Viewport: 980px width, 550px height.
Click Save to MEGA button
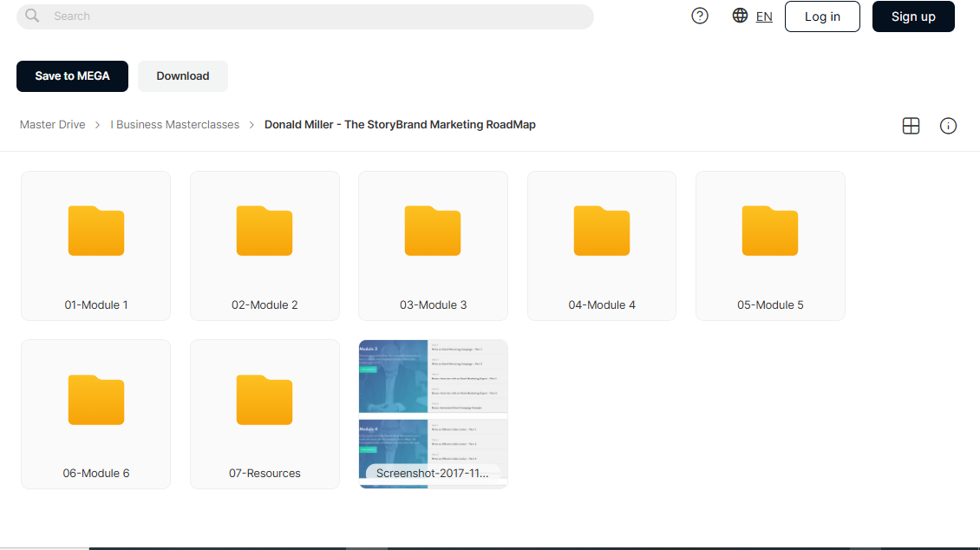(x=72, y=76)
